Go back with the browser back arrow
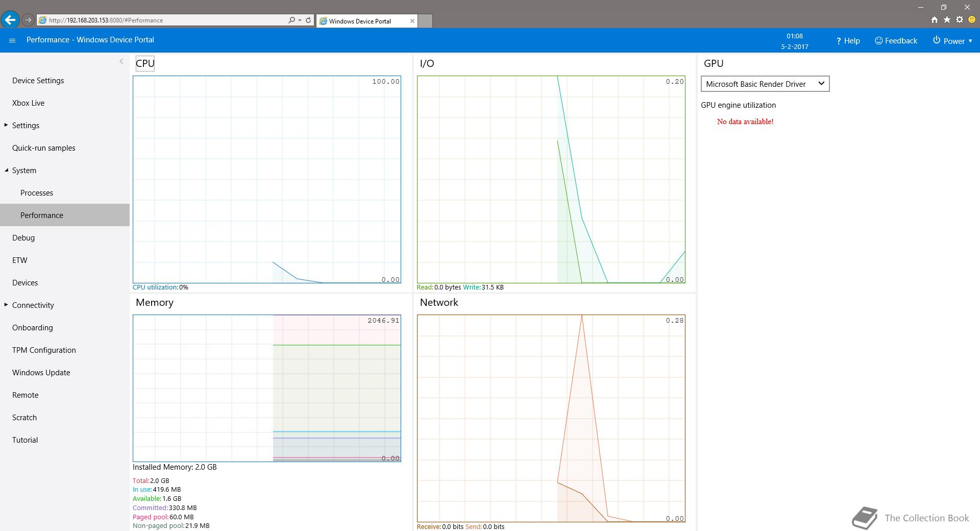This screenshot has height=531, width=980. [x=10, y=20]
